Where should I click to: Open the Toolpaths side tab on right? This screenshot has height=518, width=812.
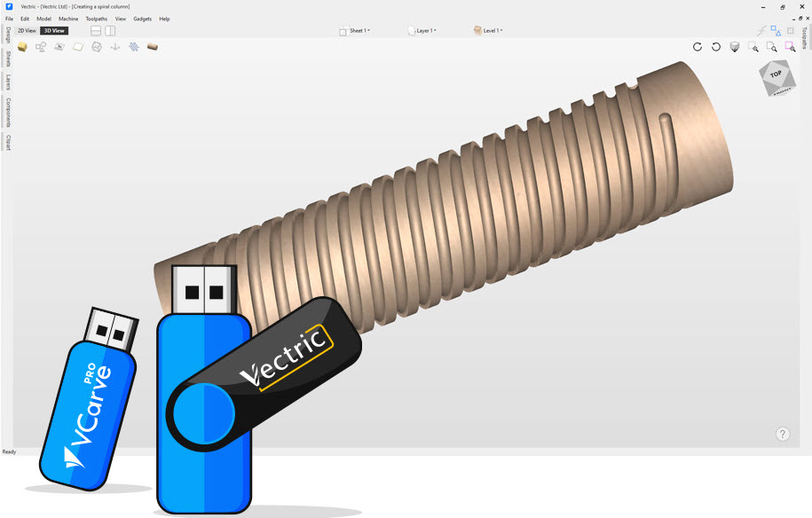(x=804, y=38)
